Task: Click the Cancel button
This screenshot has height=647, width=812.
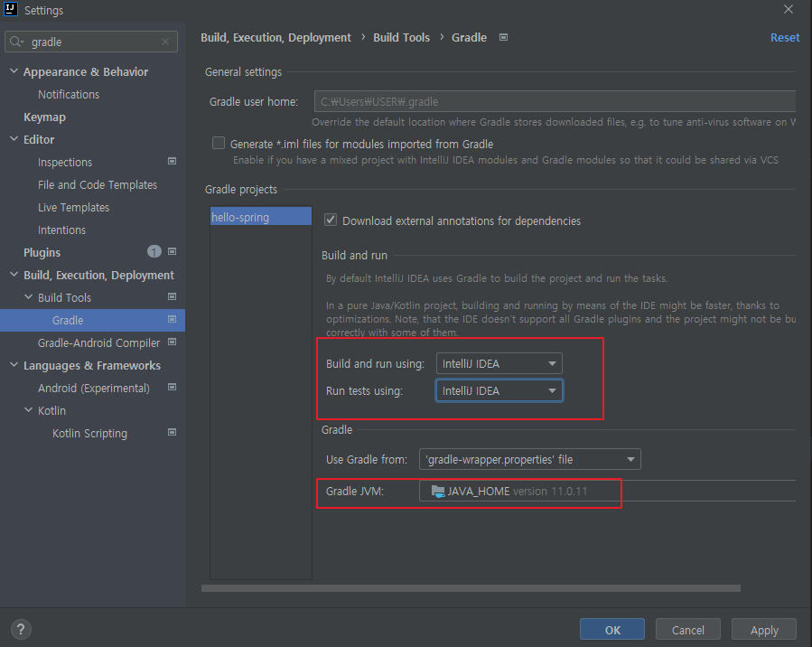Action: tap(687, 630)
